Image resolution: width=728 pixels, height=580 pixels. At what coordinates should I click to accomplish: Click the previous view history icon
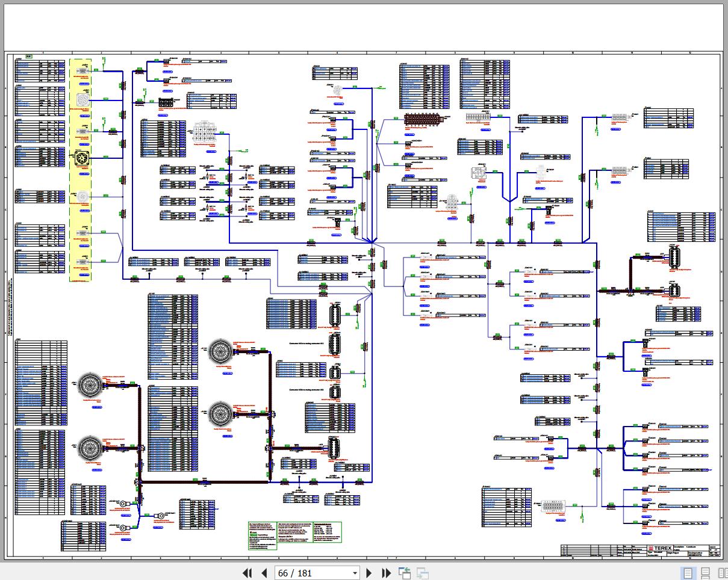point(405,573)
